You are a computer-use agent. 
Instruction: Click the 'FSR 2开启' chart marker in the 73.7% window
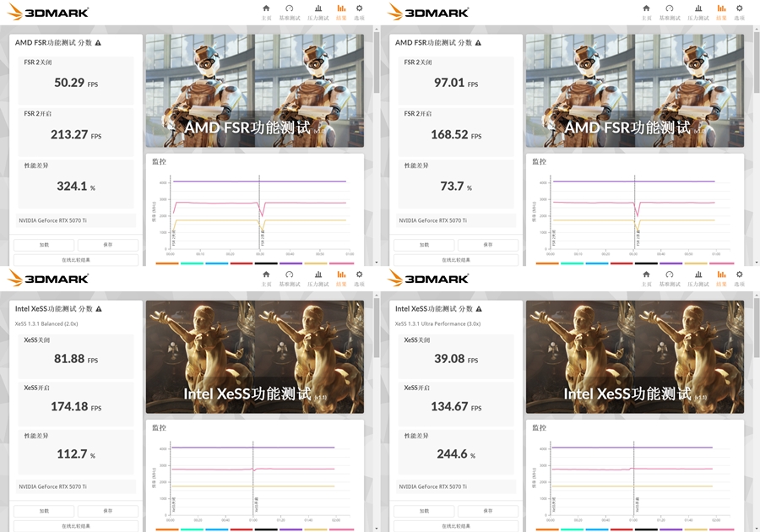tap(638, 237)
